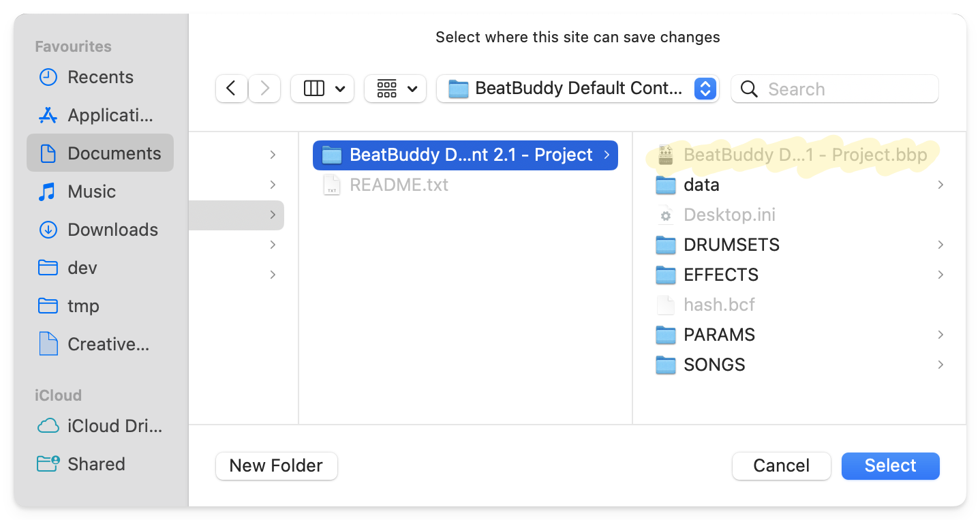980x520 pixels.
Task: Open the view options dropdown
Action: click(x=322, y=89)
